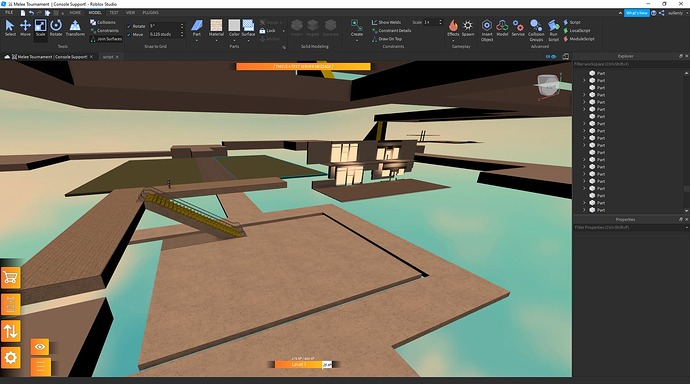Click the What's New button
Screen dimensions: 690x384
point(636,13)
